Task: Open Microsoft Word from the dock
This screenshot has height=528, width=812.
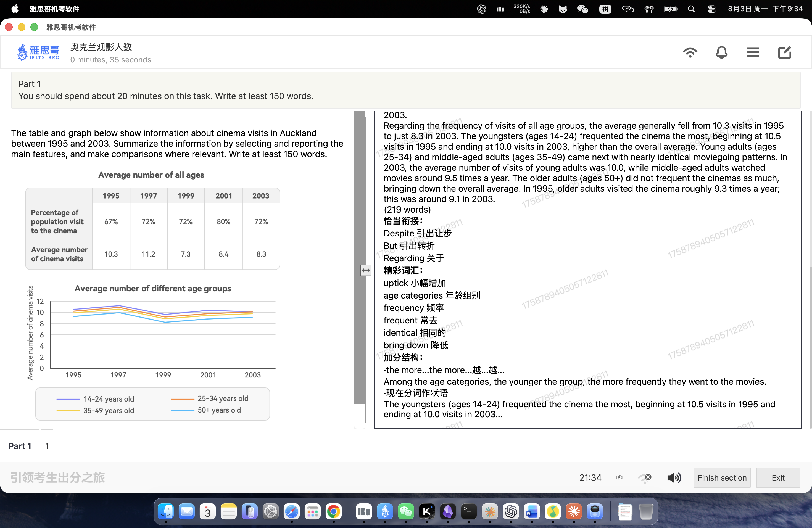Action: click(532, 511)
